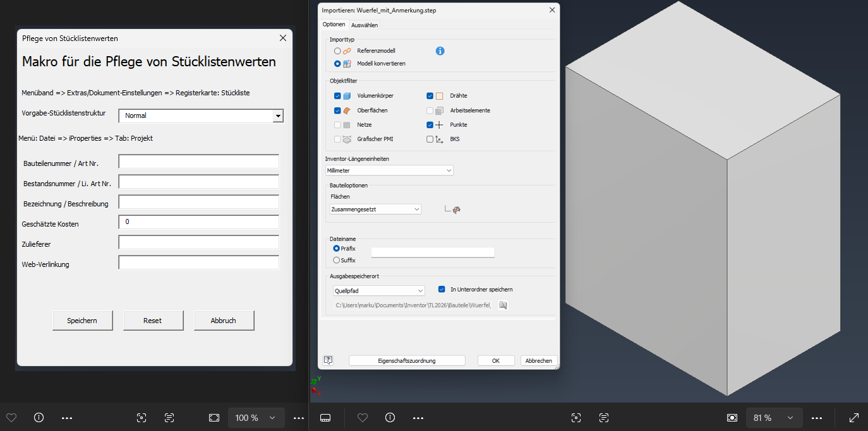Image resolution: width=868 pixels, height=431 pixels.
Task: Click the browse folder icon beside output path
Action: click(503, 305)
